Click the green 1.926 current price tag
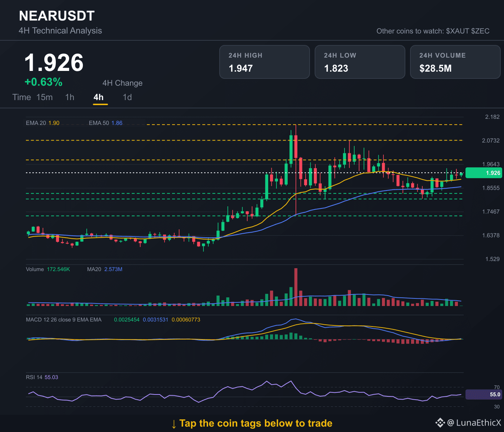 pyautogui.click(x=483, y=173)
